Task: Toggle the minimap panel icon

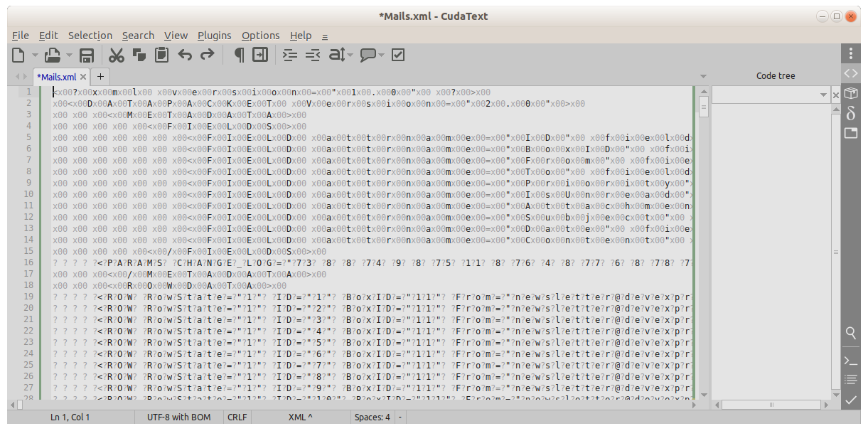Action: (x=260, y=55)
